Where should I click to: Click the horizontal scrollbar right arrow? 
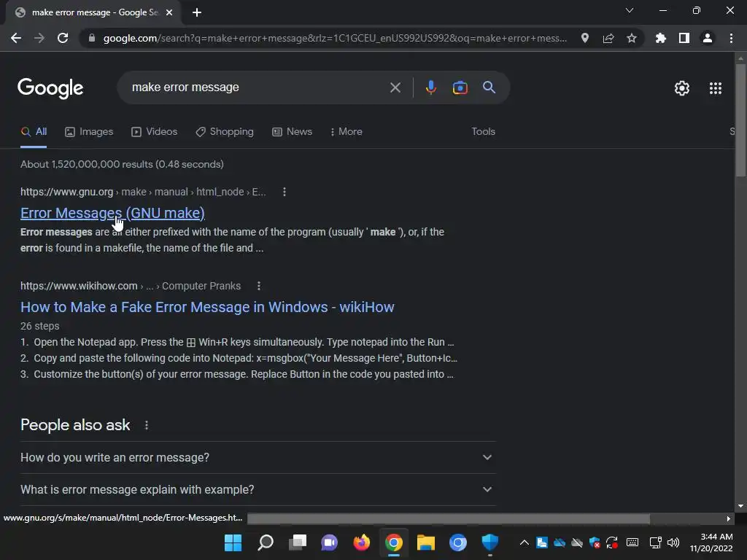[x=729, y=518]
